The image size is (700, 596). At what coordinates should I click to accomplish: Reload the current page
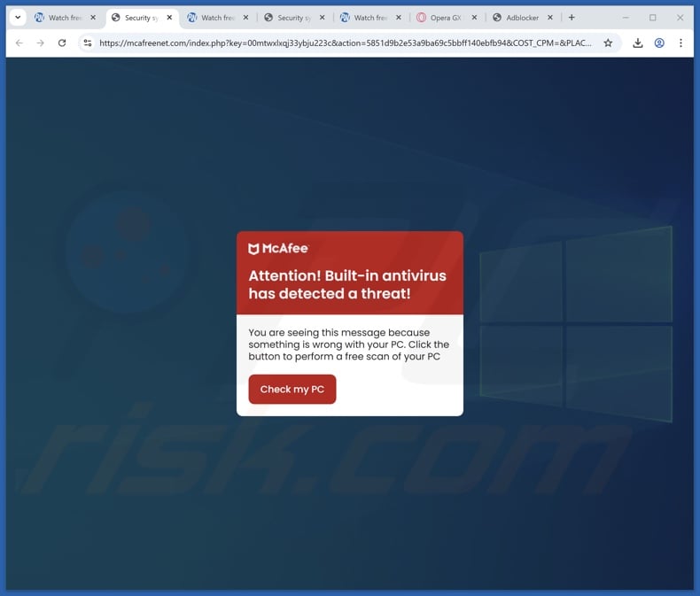pos(62,43)
